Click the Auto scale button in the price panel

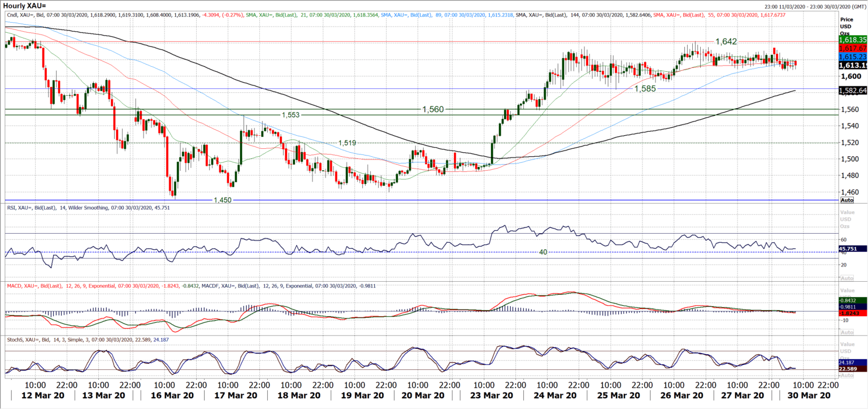847,200
